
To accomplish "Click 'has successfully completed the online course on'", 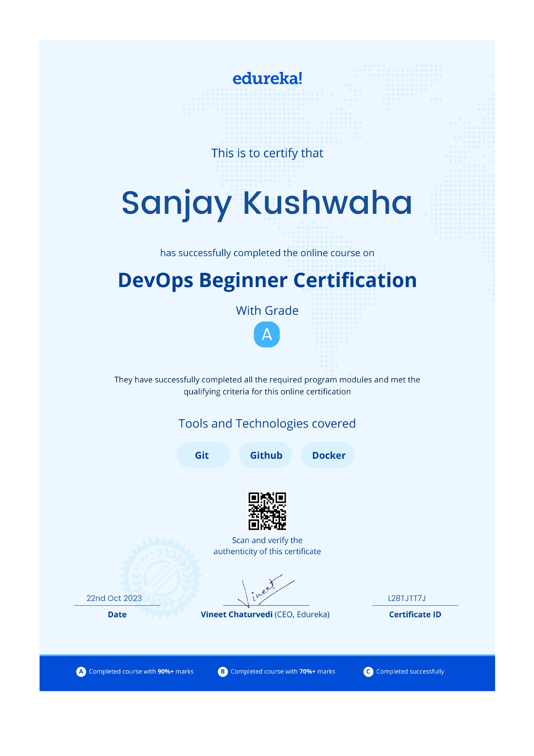I will (x=267, y=253).
